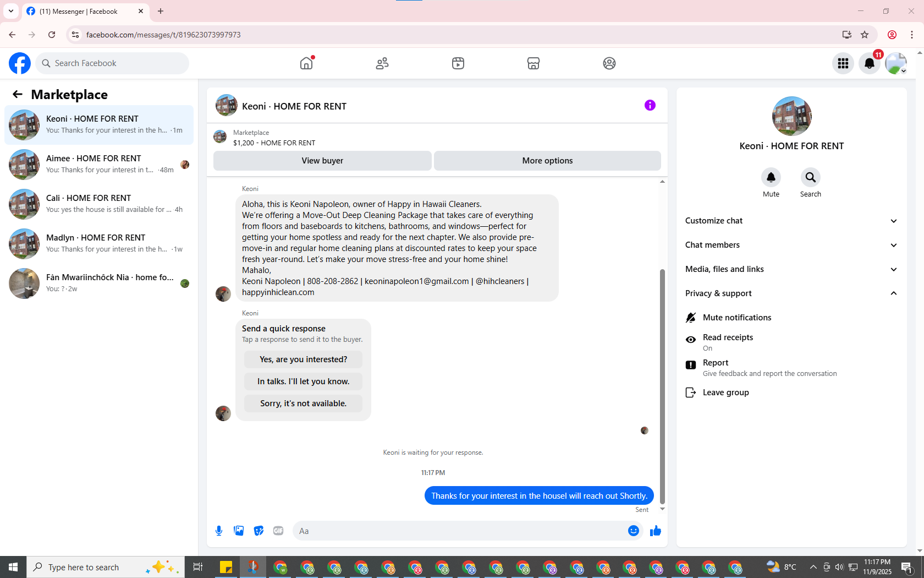The height and width of the screenshot is (578, 924).
Task: Click the chat message scrollbar
Action: click(662, 385)
